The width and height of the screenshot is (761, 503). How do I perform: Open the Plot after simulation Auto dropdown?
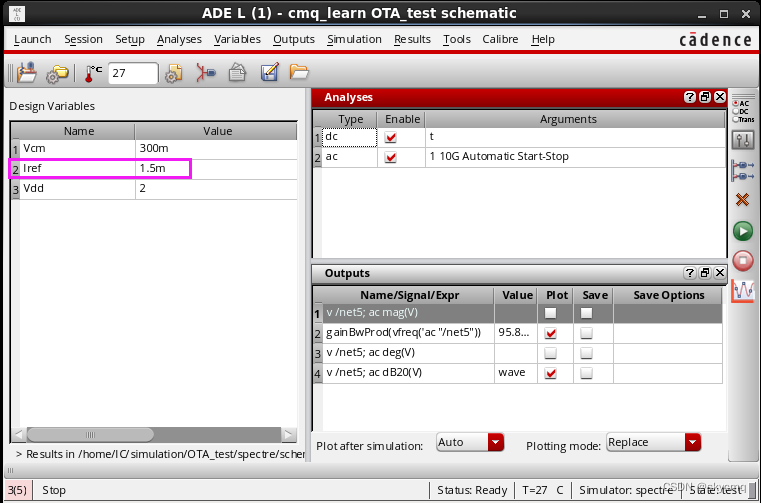coord(470,442)
